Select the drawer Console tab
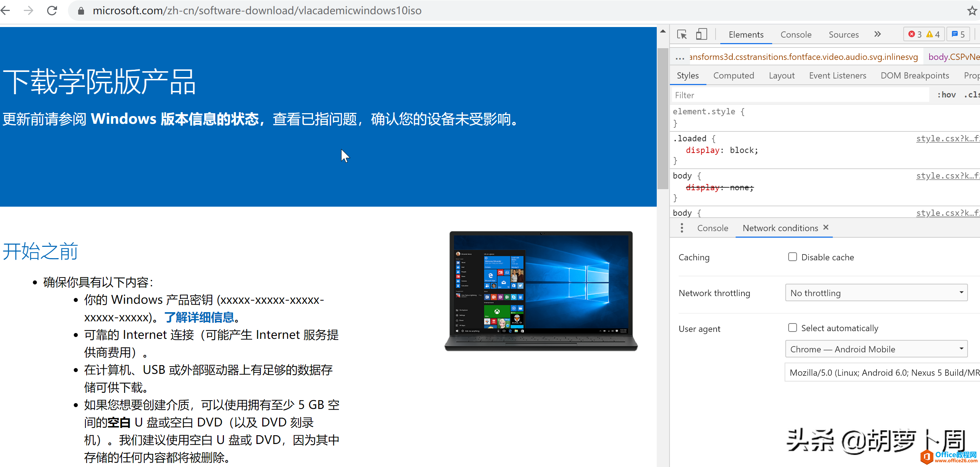This screenshot has height=467, width=980. click(x=713, y=228)
